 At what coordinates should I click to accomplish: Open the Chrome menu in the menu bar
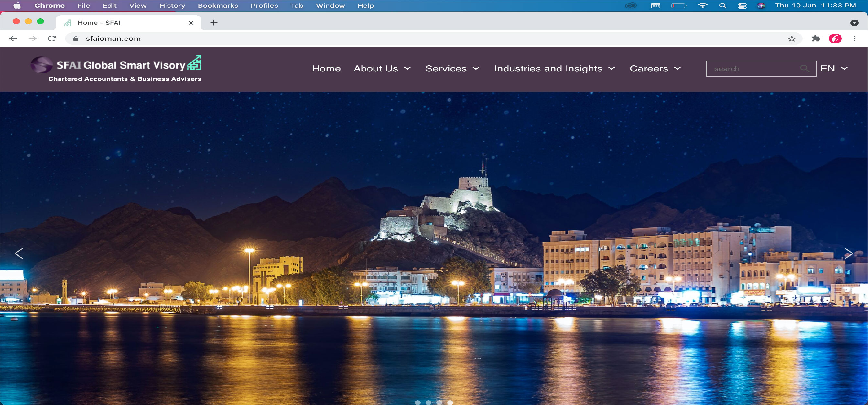(x=49, y=6)
